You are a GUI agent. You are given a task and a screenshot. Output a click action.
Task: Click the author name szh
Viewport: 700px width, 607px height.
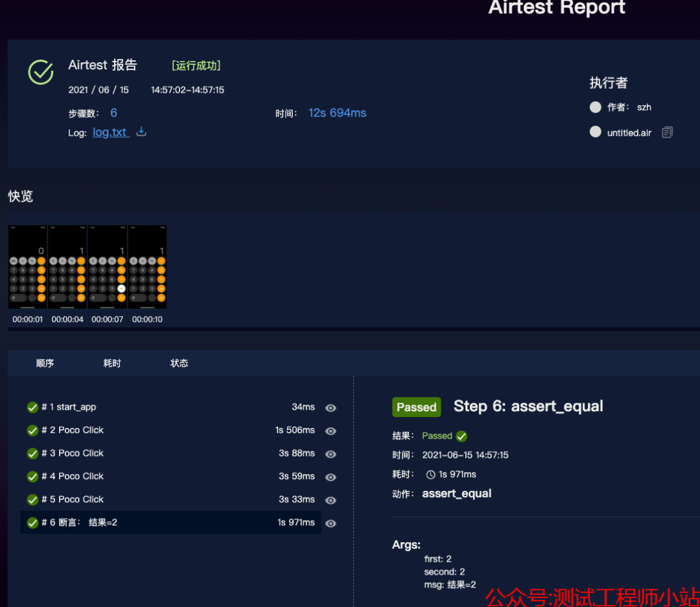click(x=644, y=107)
